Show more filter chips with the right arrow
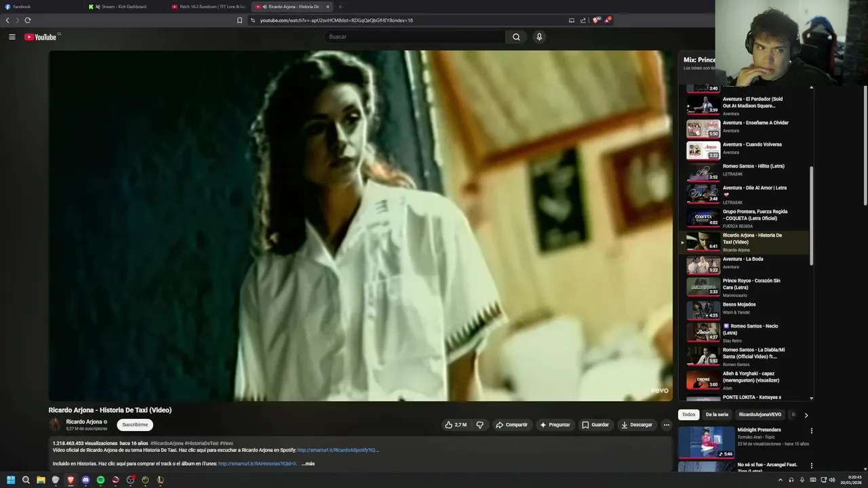The width and height of the screenshot is (868, 488). click(806, 415)
